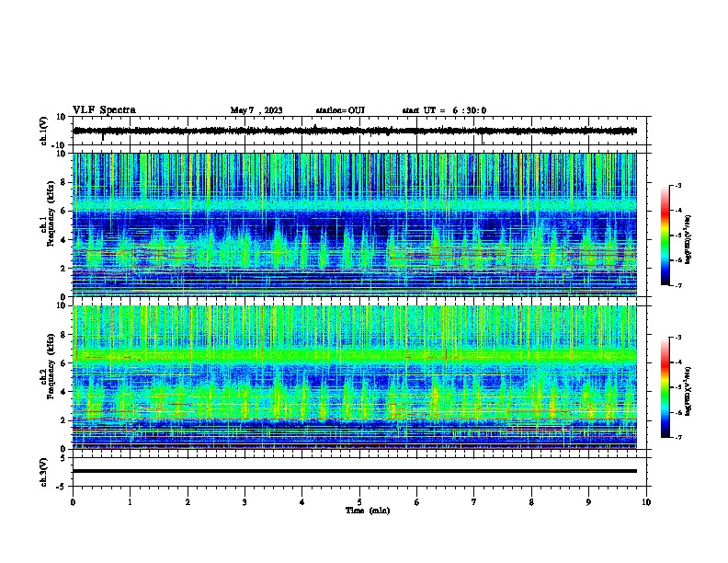Click '-7' on the ch.2 colorbar

pos(677,437)
